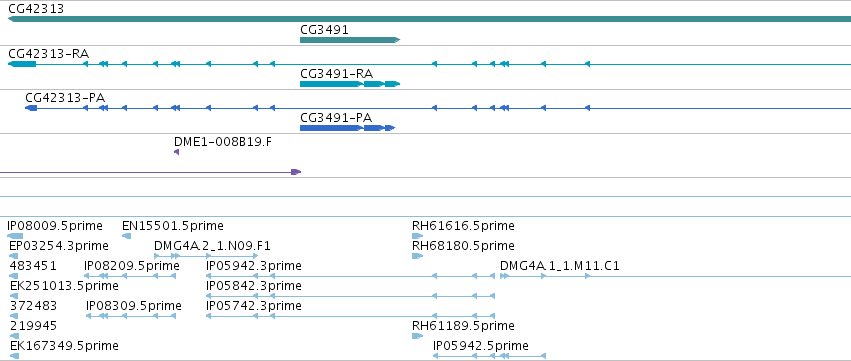
Task: Select the IP08009.5prime EST feature
Action: click(x=15, y=236)
